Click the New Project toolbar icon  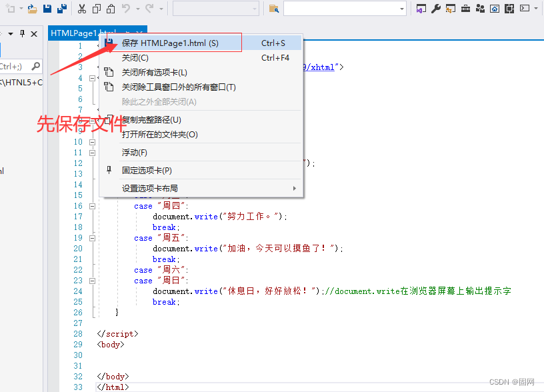pos(10,9)
